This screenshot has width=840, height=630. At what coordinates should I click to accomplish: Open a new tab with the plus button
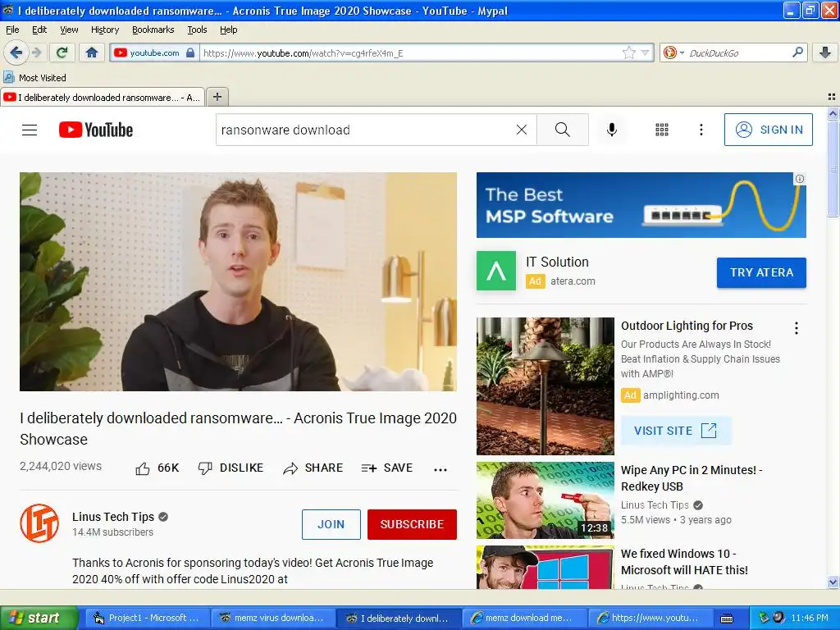point(217,97)
